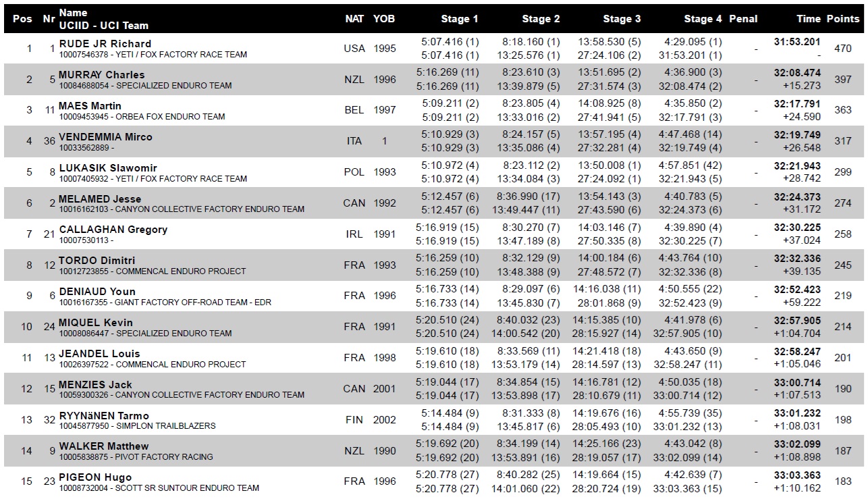Image resolution: width=868 pixels, height=499 pixels.
Task: Select DENIAUD Youn's name
Action: (97, 292)
